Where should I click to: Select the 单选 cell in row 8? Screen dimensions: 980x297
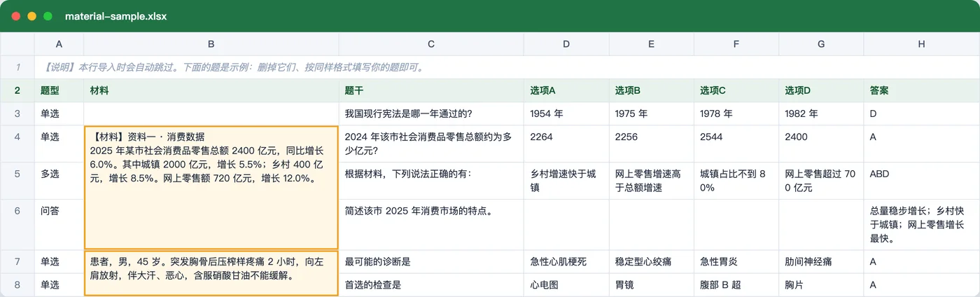tap(59, 285)
